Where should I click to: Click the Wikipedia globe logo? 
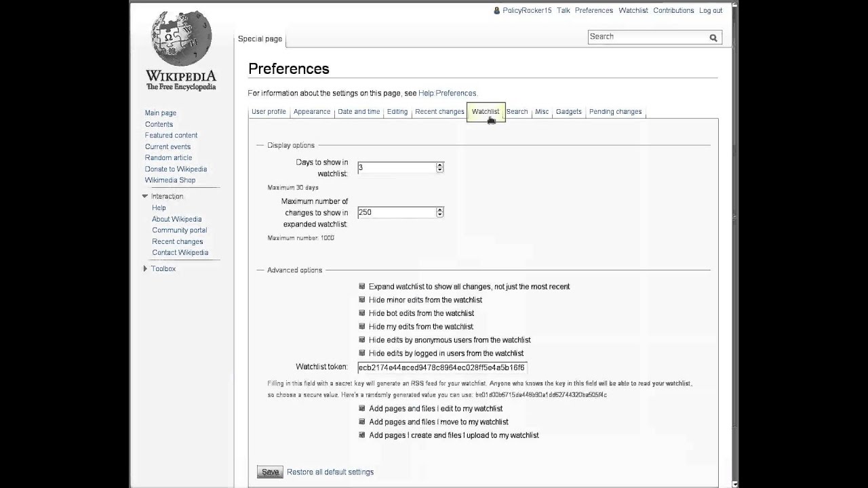coord(181,38)
